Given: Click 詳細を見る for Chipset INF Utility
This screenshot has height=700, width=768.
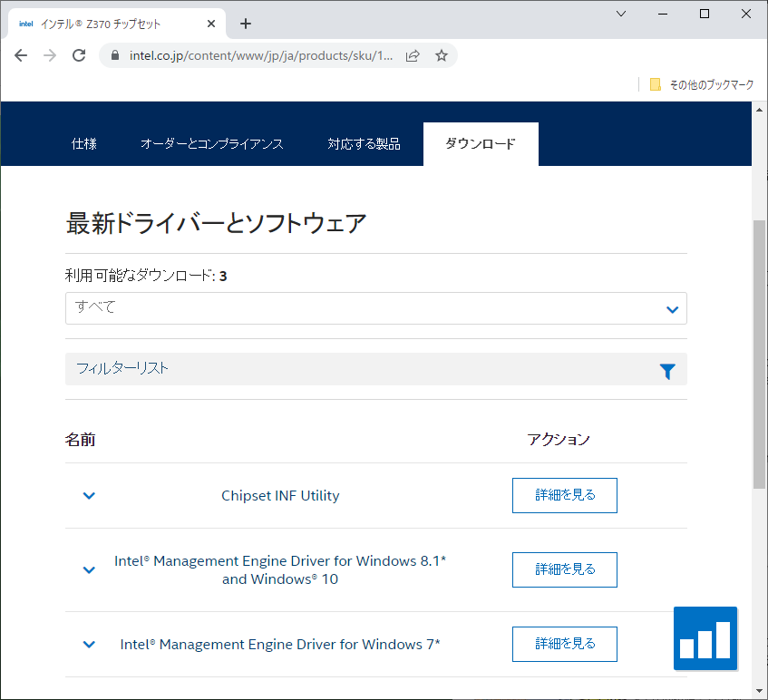Looking at the screenshot, I should pyautogui.click(x=565, y=495).
